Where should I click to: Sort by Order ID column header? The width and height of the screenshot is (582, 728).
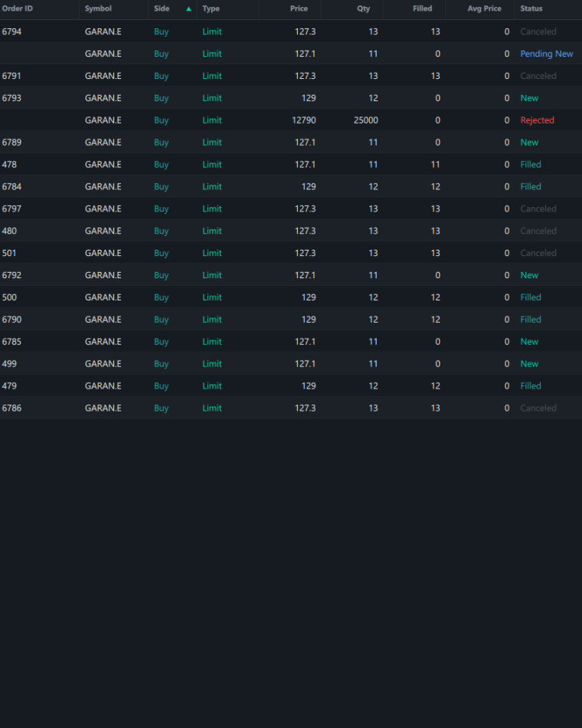click(17, 8)
